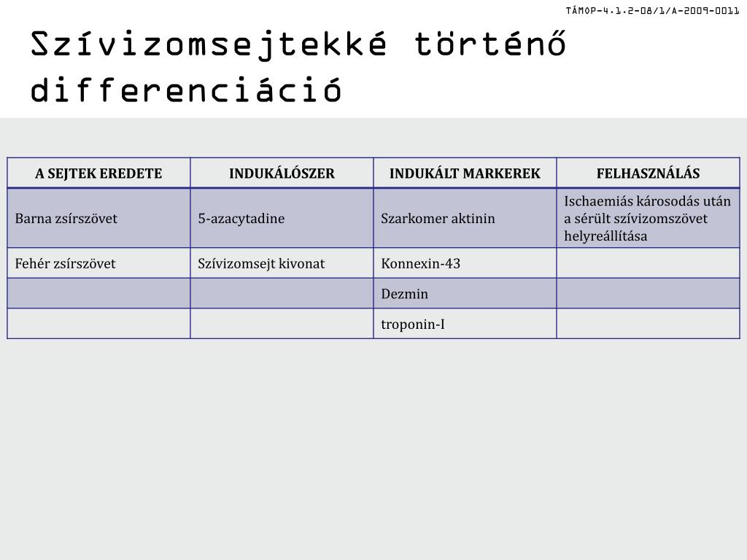Click the slide title 'Szívizomsejtekké történő differenciáció'

(x=298, y=66)
